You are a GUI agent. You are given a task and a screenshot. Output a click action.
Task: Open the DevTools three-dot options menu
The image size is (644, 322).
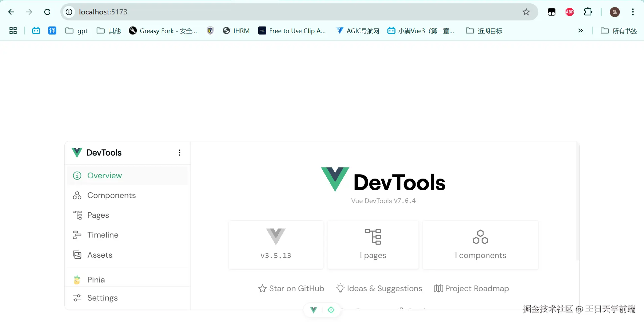[180, 153]
